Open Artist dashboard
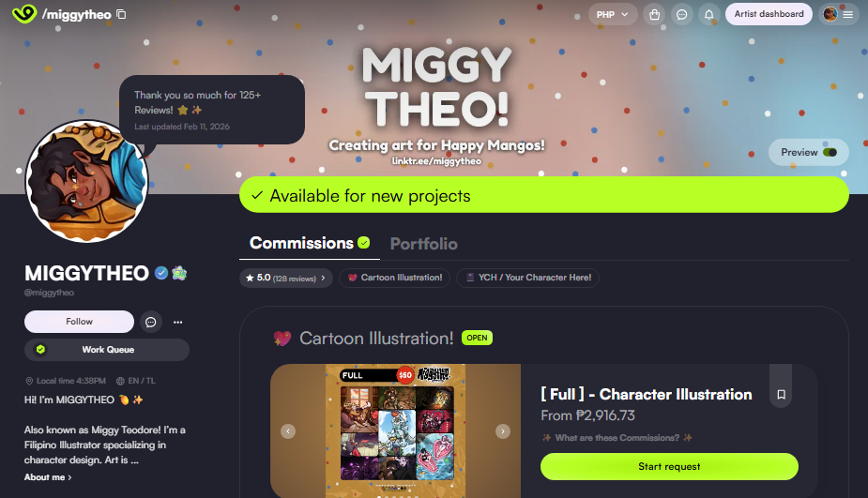 (x=769, y=14)
